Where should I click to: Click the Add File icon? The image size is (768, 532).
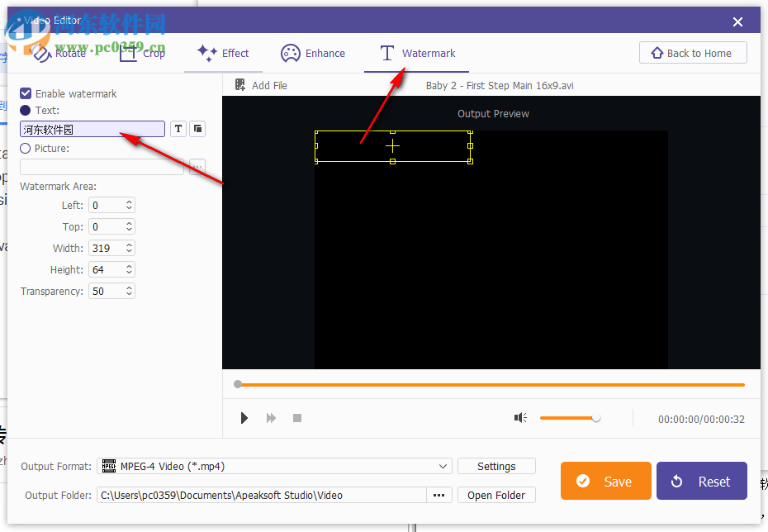pos(240,85)
